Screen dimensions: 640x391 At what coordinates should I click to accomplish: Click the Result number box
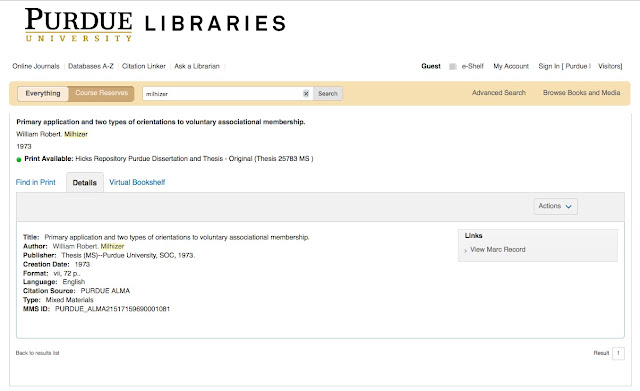[x=618, y=353]
